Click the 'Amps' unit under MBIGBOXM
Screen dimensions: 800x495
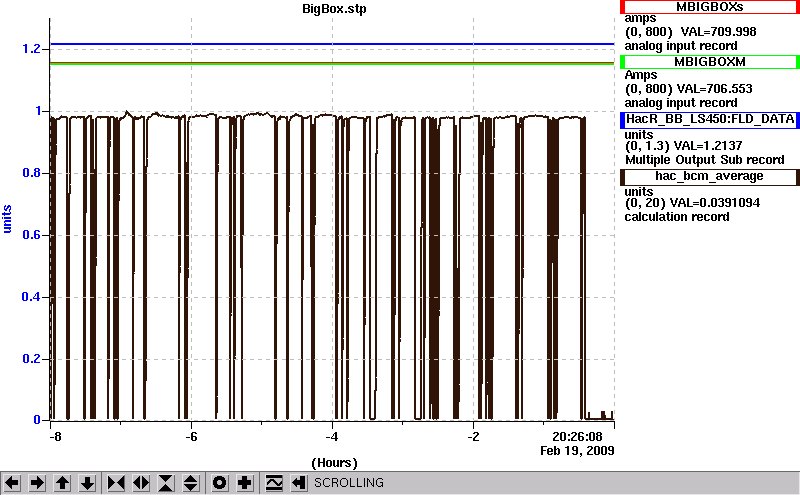(x=641, y=76)
